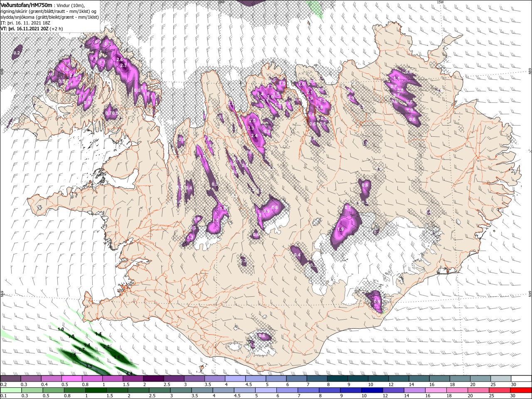Click the 2.7 snowfall value in the Westfjords
This screenshot has width=532, height=399.
click(x=123, y=66)
